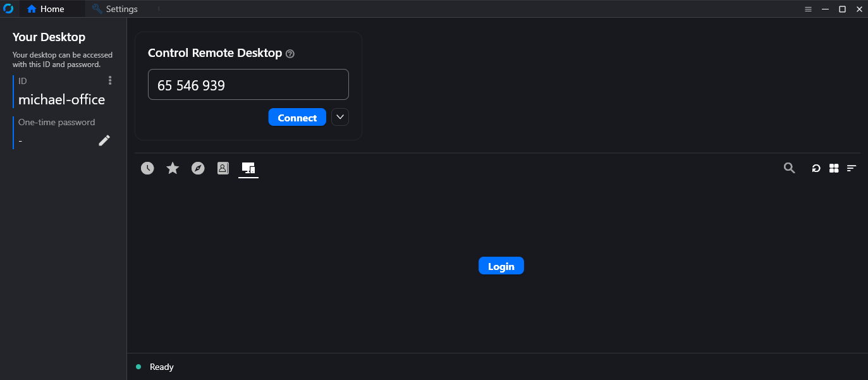Viewport: 868px width, 380px height.
Task: Click the refresh icon in peer toolbar
Action: coord(816,168)
